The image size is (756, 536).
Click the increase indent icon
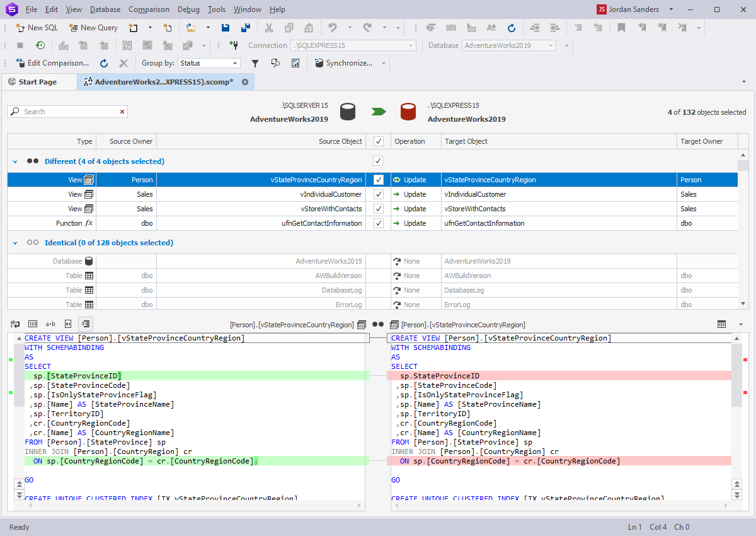pos(554,28)
